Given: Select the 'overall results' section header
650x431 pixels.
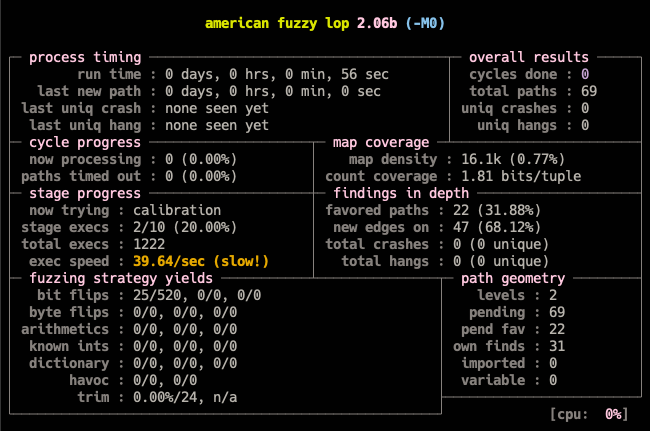Looking at the screenshot, I should [529, 58].
